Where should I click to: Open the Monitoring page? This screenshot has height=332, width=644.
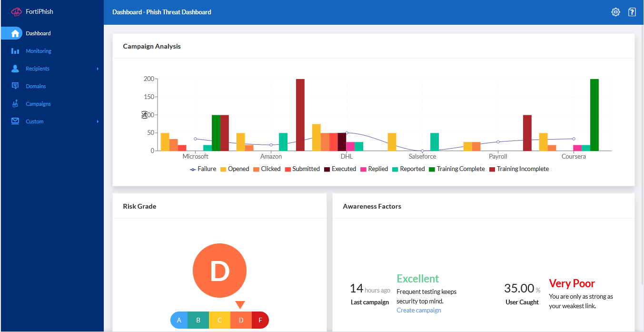pyautogui.click(x=38, y=50)
